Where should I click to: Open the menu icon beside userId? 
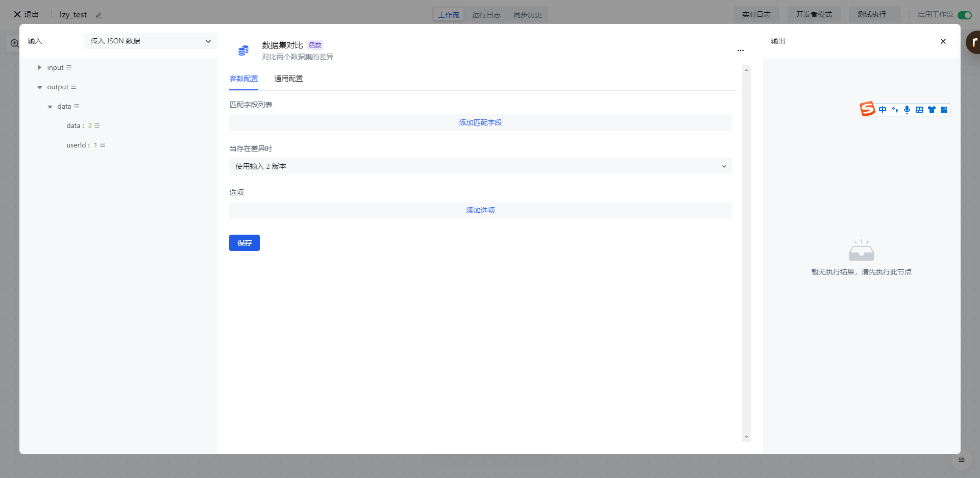(103, 145)
